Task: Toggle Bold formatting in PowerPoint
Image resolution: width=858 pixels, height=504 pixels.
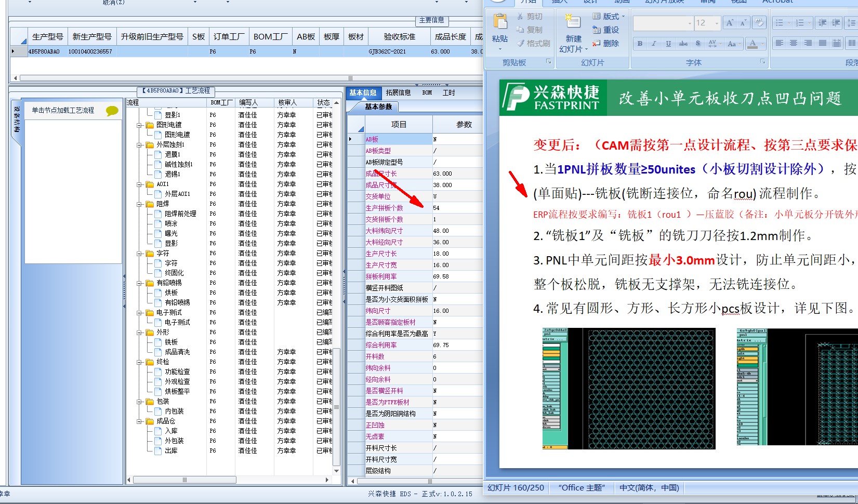Action: (640, 44)
